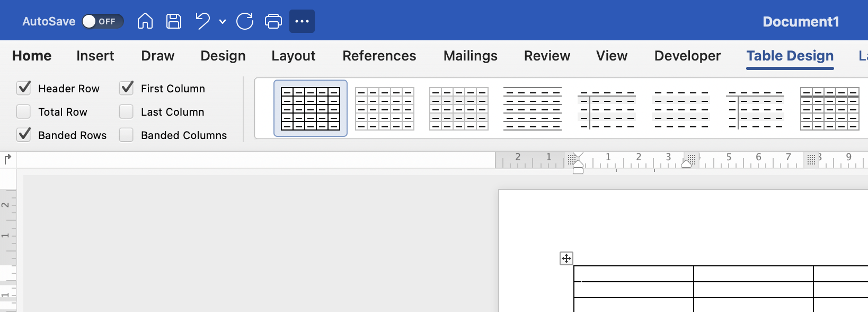Select the Table Design tab
The width and height of the screenshot is (868, 312).
790,56
